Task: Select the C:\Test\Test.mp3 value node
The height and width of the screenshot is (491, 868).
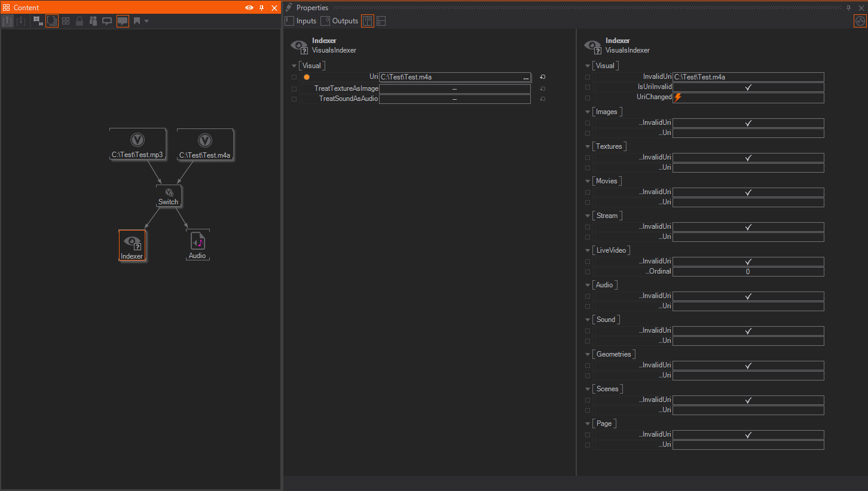Action: 137,145
